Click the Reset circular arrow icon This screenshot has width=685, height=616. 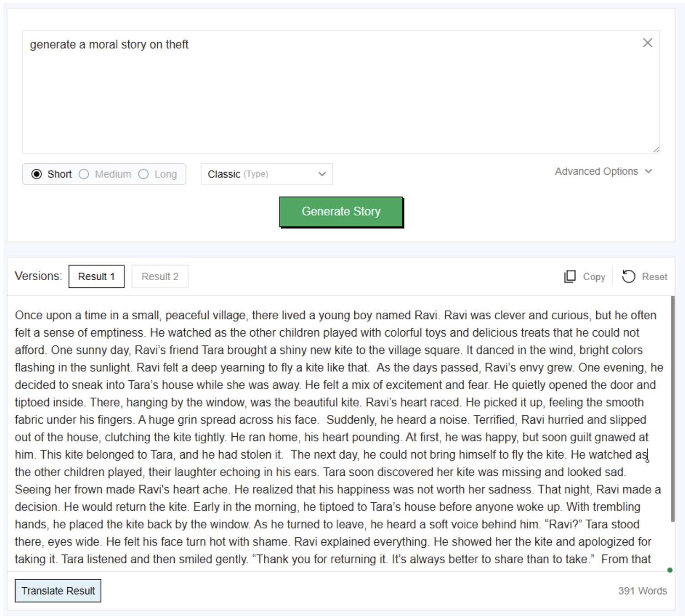[x=628, y=277]
